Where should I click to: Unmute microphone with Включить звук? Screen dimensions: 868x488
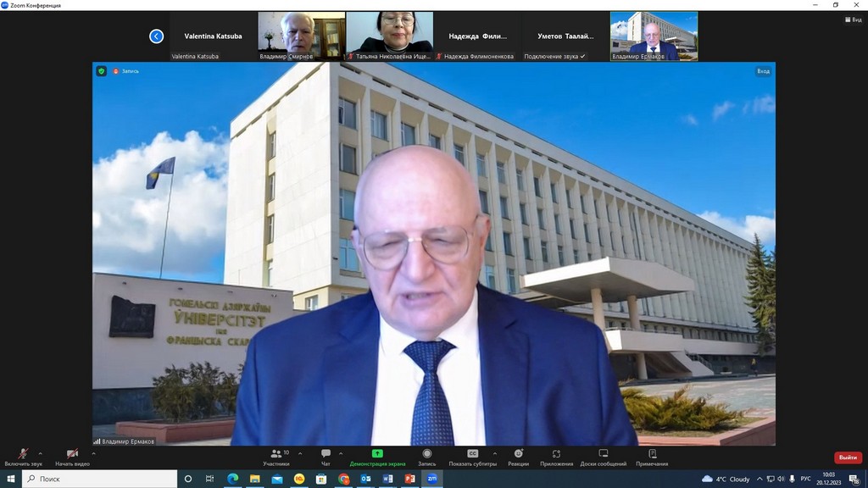[x=23, y=457]
